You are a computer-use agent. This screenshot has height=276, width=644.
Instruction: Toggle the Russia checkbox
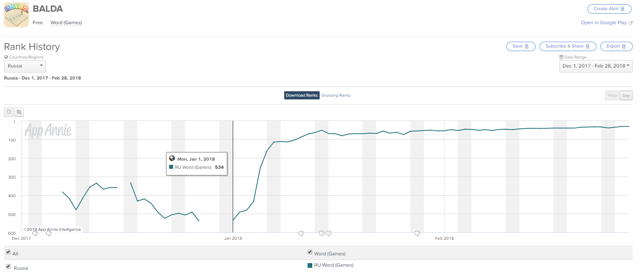8,266
